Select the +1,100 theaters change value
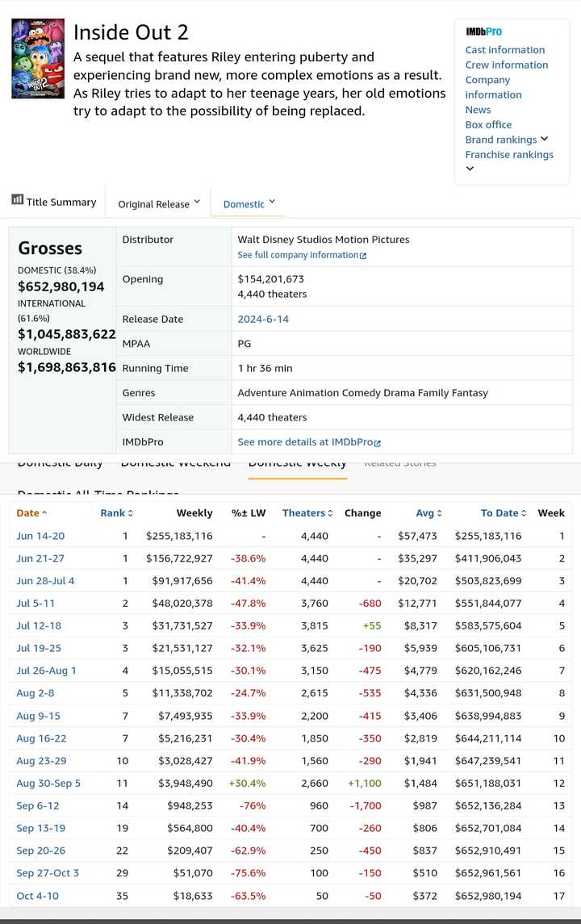Viewport: 581px width, 924px height. coord(365,783)
